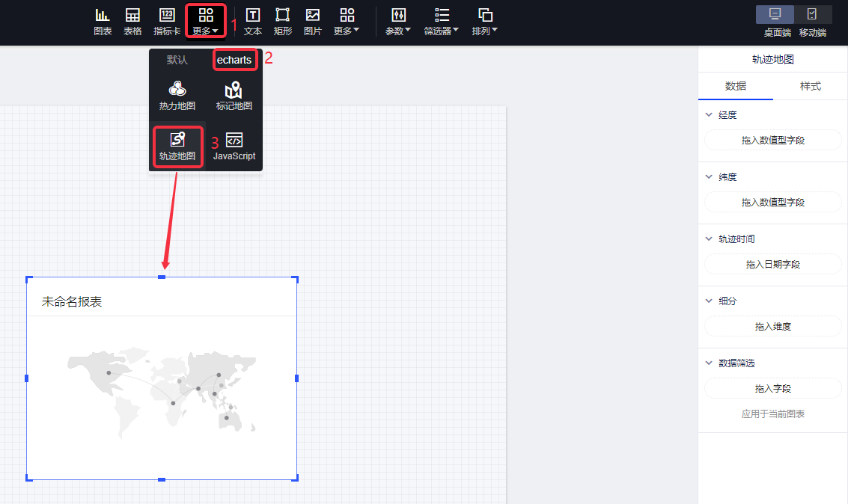
Task: Add a 文本 text element
Action: click(253, 22)
